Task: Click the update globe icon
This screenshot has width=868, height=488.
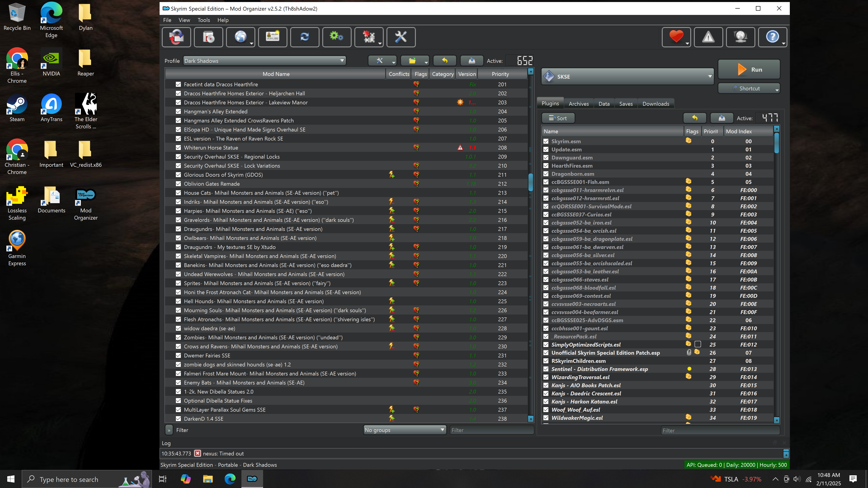Action: coord(740,37)
